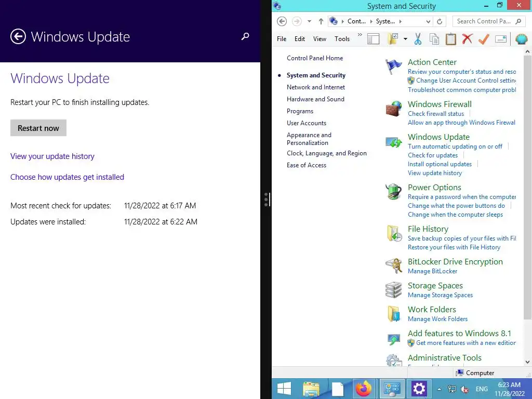532x399 pixels.
Task: Go back in Control Panel navigation
Action: [x=282, y=21]
